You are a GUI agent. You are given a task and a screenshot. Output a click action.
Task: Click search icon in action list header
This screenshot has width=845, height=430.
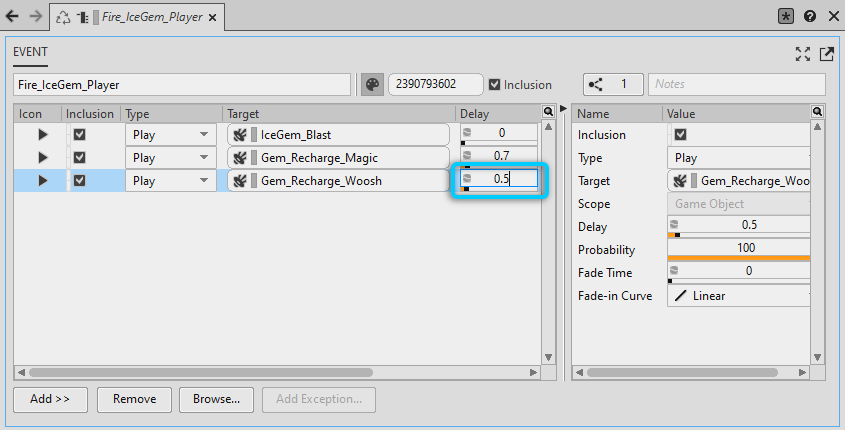548,112
